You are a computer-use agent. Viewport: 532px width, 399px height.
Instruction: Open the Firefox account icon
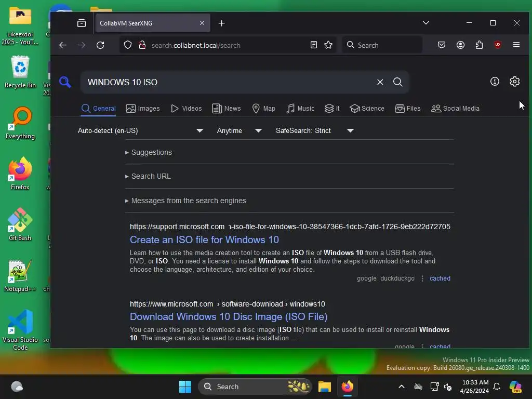pyautogui.click(x=460, y=45)
